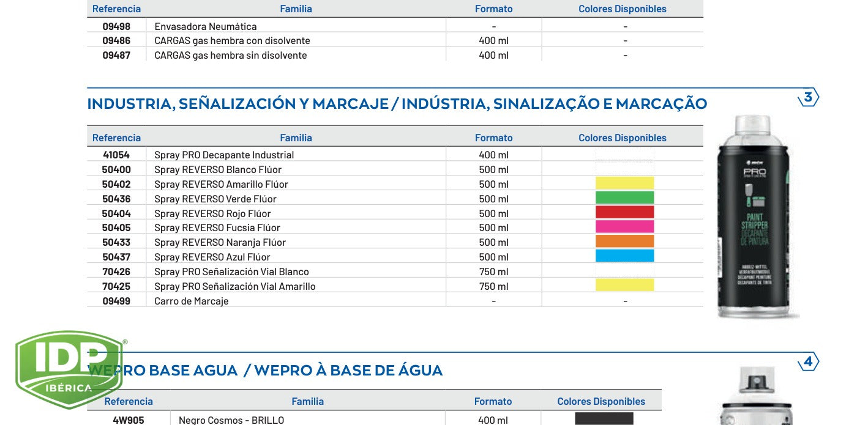Click 'CARGAS gas hembra con disolvente'
The width and height of the screenshot is (868, 425).
(232, 40)
